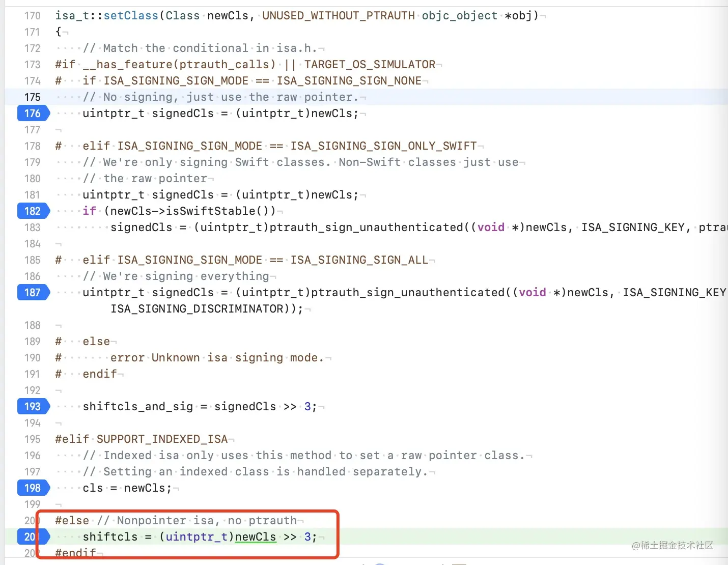Click ISA_SIGNING_DISCRIMINATOR on the wrapped line
The width and height of the screenshot is (728, 565).
[x=197, y=308]
